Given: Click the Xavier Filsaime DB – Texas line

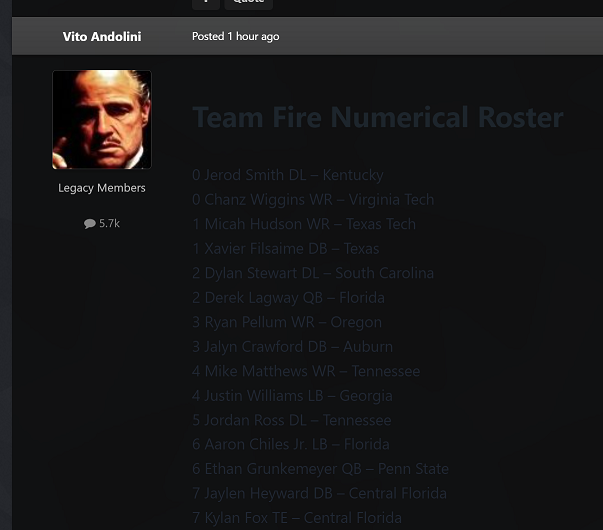Looking at the screenshot, I should (286, 248).
